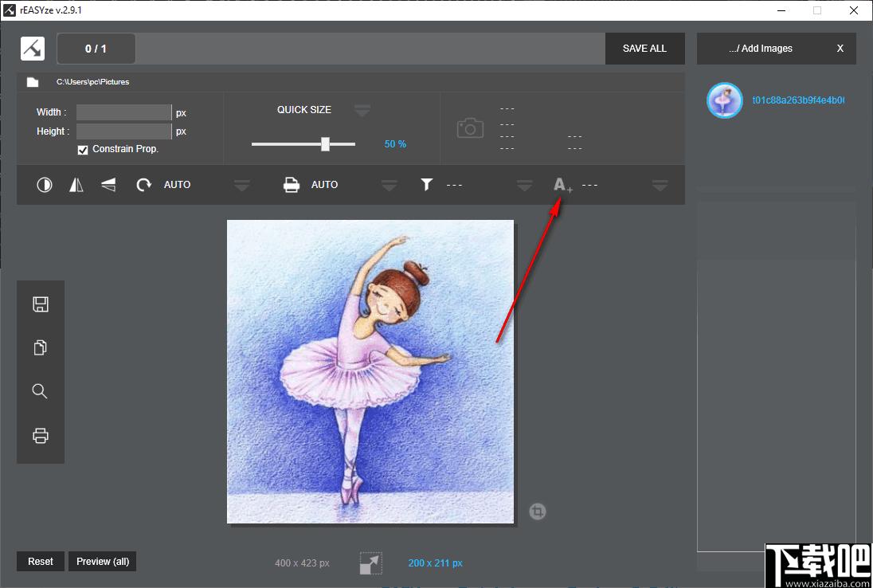Click the add text watermark icon
Viewport: 873px width, 588px height.
[562, 185]
